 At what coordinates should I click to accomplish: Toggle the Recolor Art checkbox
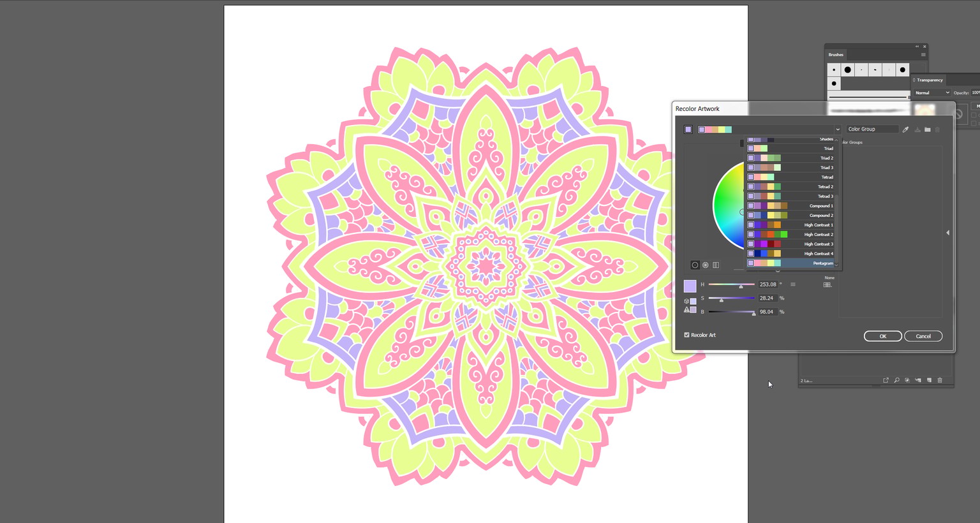(687, 335)
